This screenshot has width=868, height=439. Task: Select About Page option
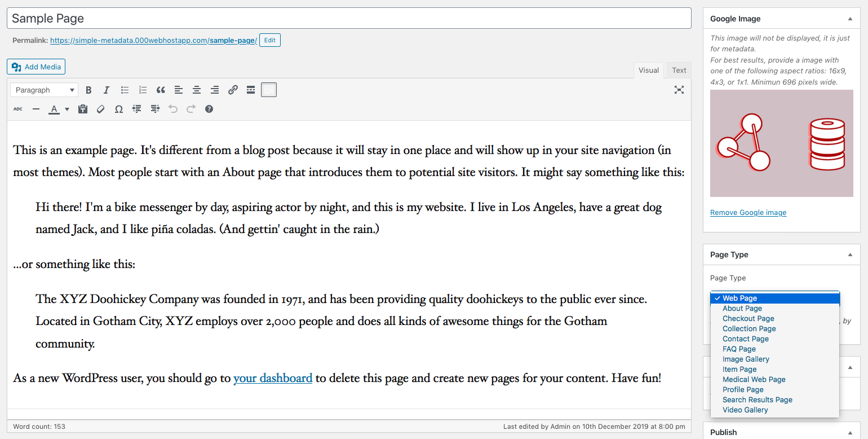(x=775, y=308)
